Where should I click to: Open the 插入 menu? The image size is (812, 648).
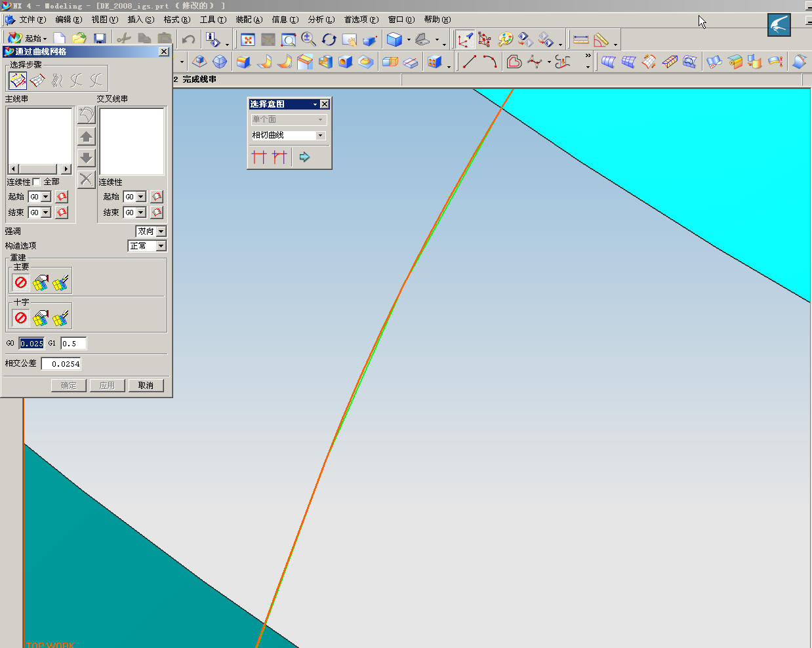pos(141,20)
